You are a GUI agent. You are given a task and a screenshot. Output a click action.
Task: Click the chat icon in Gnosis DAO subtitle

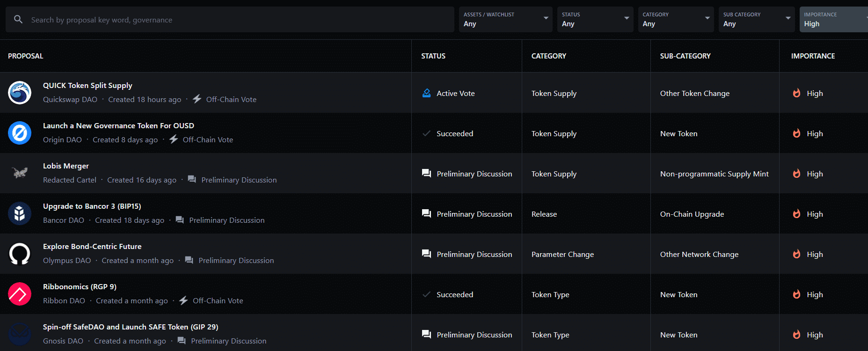pyautogui.click(x=182, y=341)
